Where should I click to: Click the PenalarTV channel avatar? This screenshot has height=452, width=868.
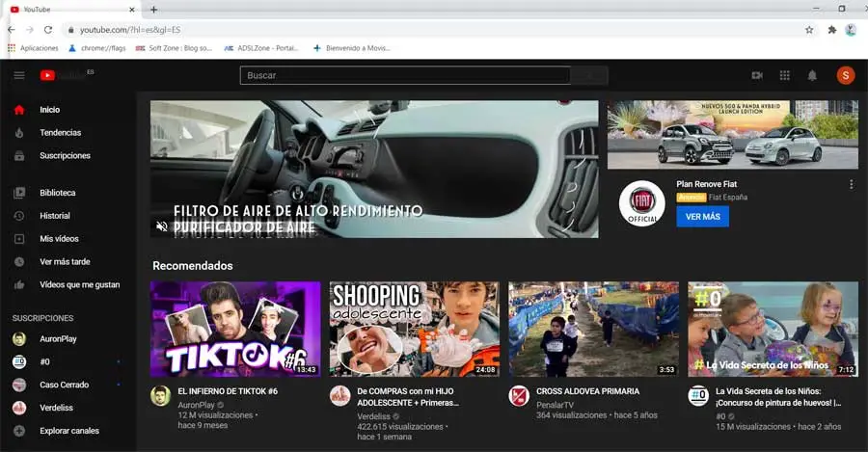pos(519,395)
